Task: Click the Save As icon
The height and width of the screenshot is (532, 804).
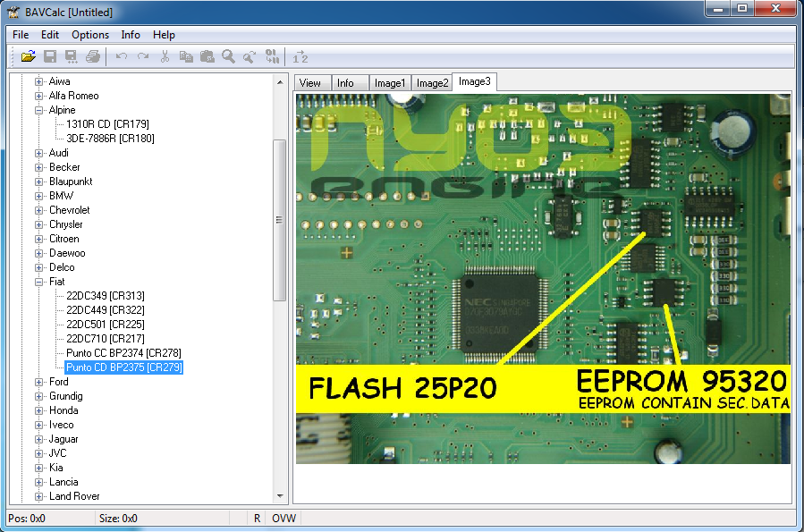Action: 71,56
